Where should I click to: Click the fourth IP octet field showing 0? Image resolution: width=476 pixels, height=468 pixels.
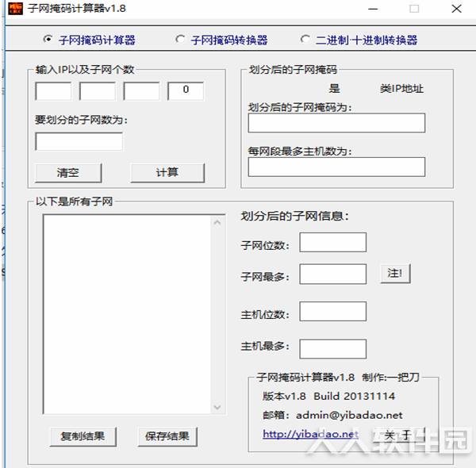coord(186,91)
